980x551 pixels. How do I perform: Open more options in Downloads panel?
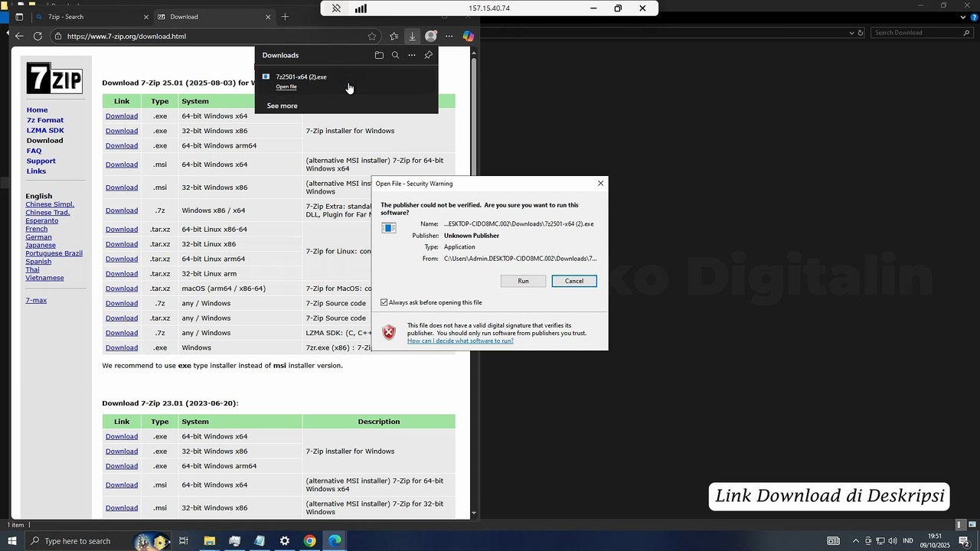[x=412, y=55]
